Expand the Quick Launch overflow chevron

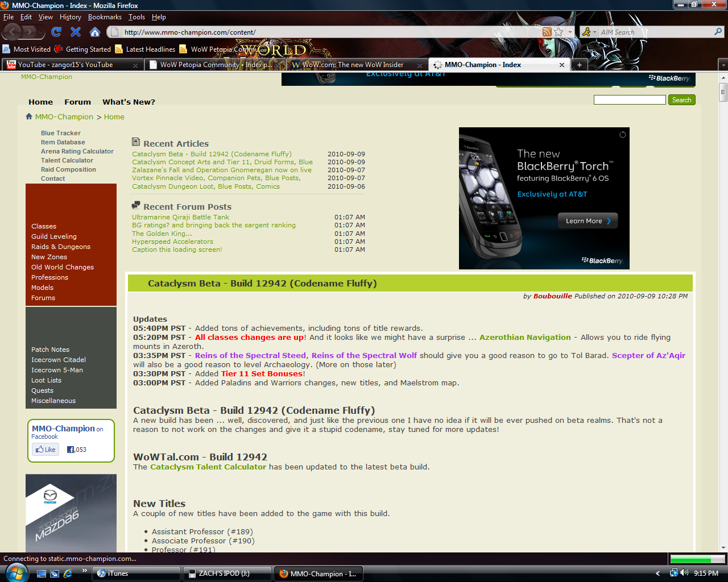tap(85, 571)
